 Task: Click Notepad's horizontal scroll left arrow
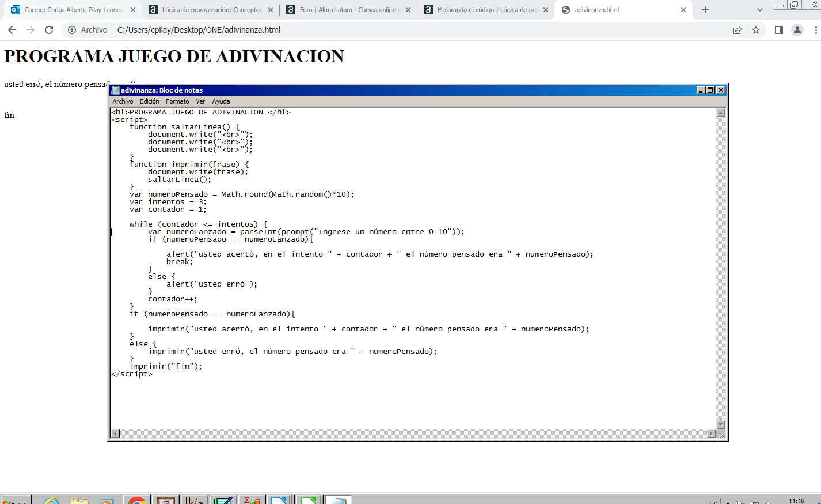(115, 434)
